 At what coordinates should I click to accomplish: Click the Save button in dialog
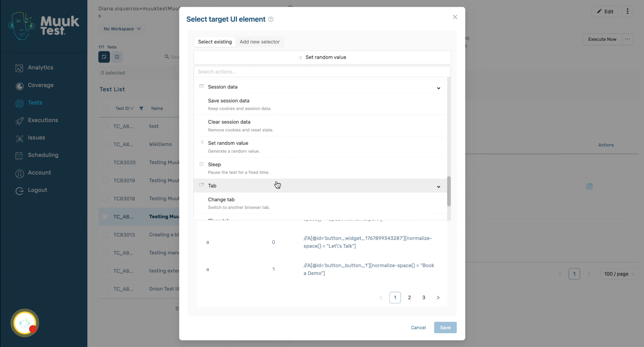pos(445,328)
